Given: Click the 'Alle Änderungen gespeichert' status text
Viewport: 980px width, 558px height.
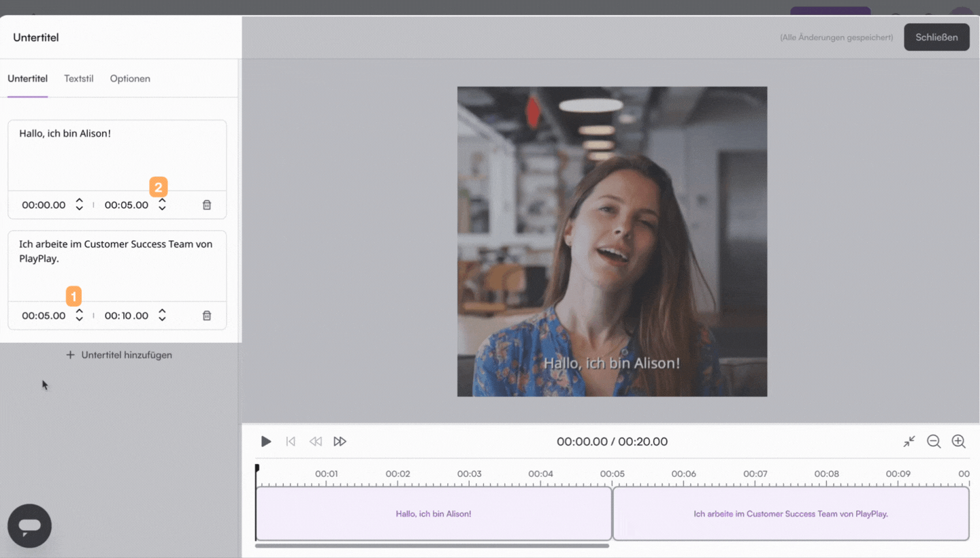Looking at the screenshot, I should coord(836,37).
